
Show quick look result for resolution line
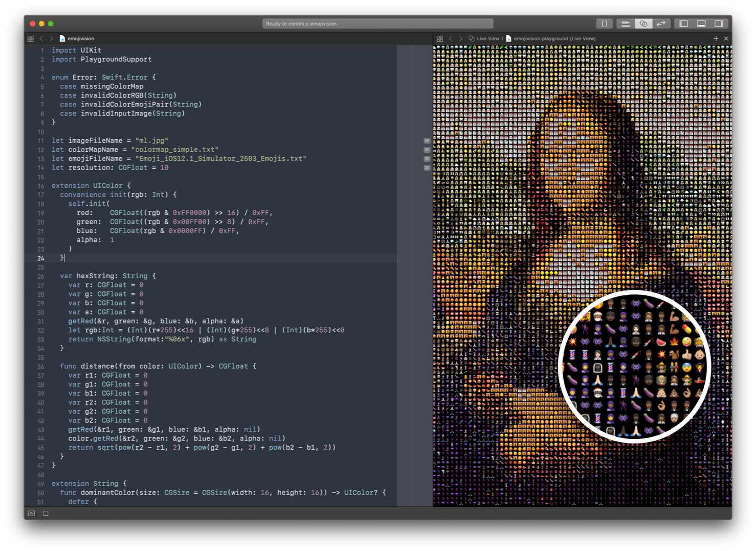[x=427, y=168]
